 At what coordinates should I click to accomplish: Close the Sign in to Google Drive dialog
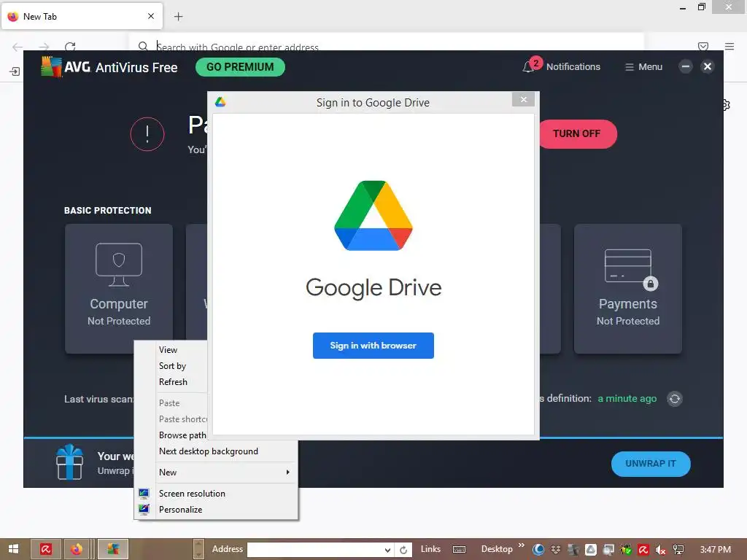pos(523,99)
